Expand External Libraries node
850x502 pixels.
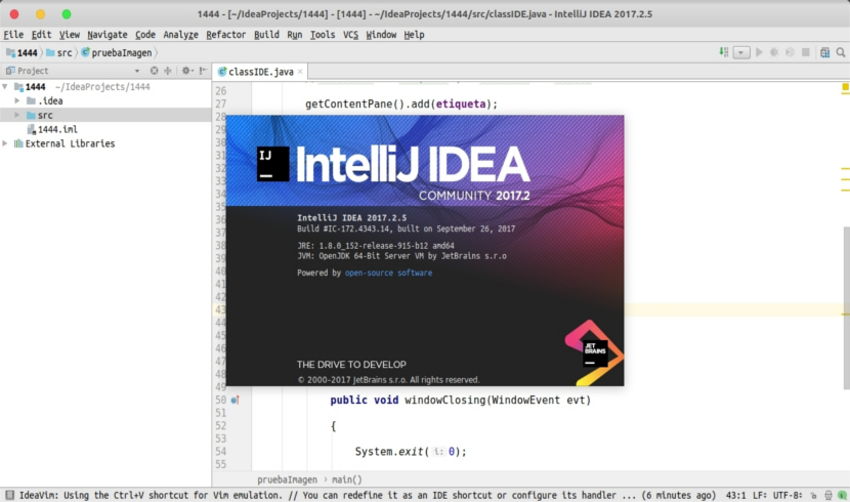click(5, 144)
